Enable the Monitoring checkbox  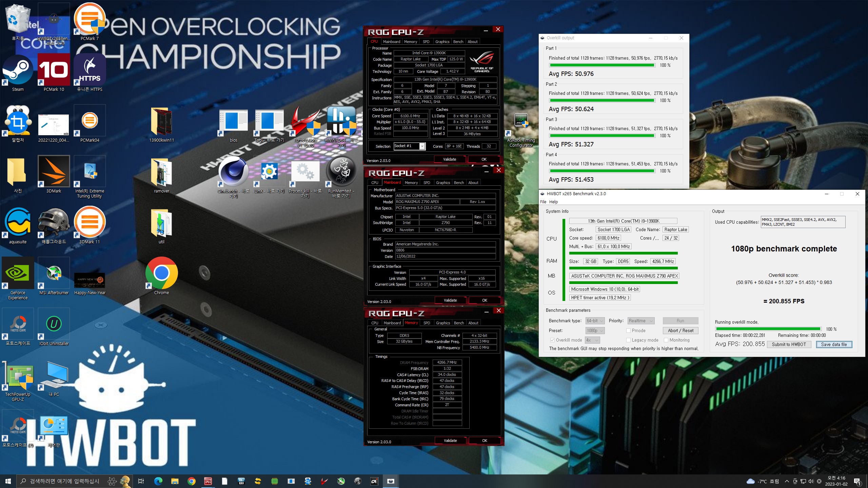pyautogui.click(x=666, y=340)
